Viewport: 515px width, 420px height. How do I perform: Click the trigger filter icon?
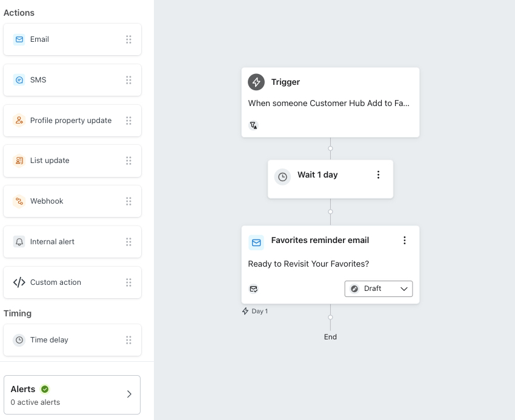coord(253,125)
